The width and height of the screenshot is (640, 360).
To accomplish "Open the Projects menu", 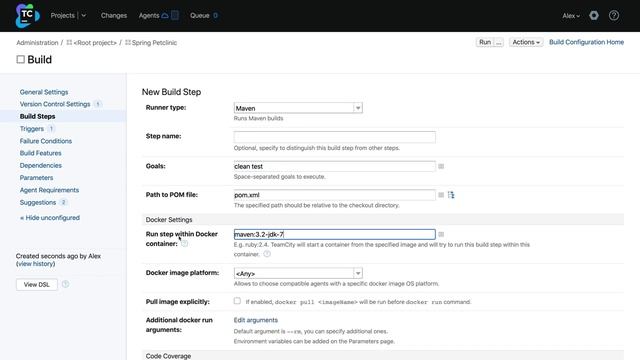I will [x=62, y=16].
